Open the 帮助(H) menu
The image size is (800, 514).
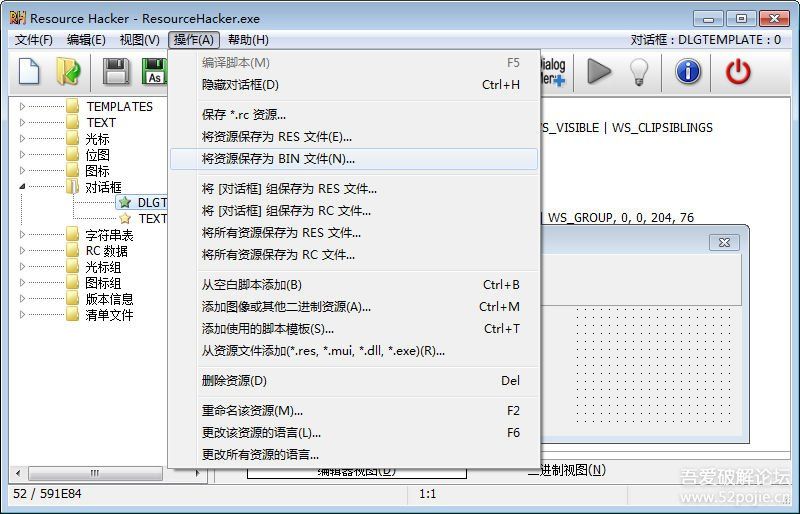point(248,40)
